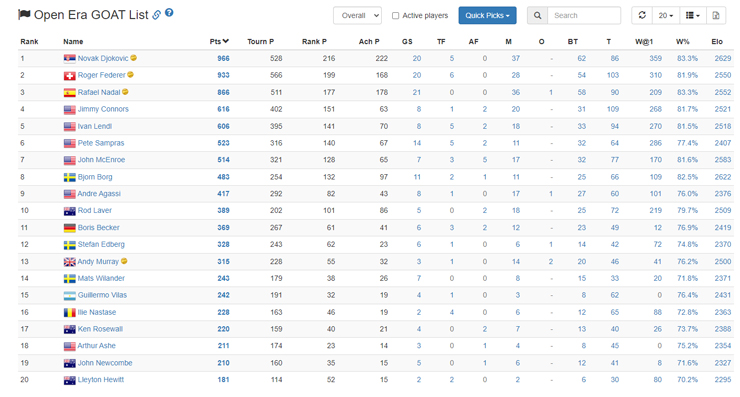740x397 pixels.
Task: Click the export file icon
Action: click(716, 16)
